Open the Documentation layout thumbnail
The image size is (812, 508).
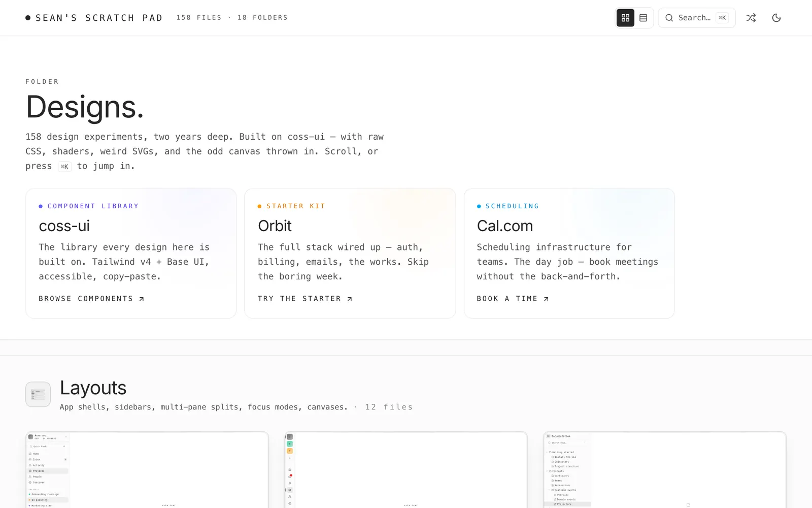[x=665, y=470]
